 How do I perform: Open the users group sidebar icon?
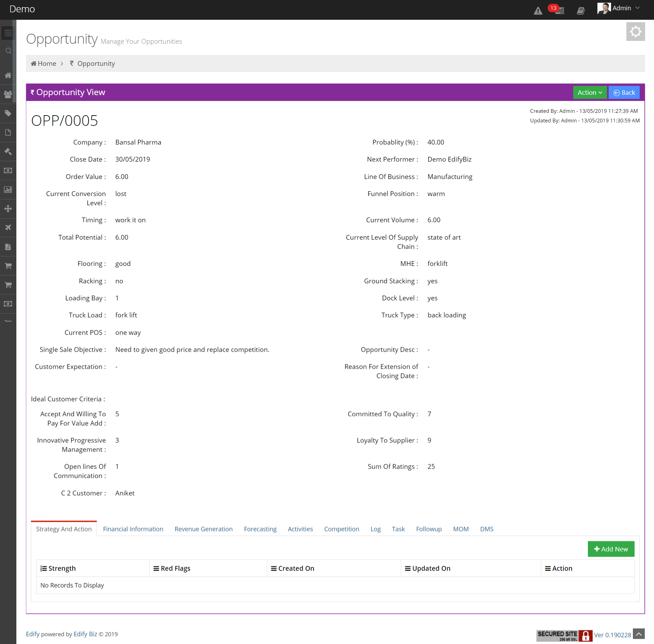(8, 94)
